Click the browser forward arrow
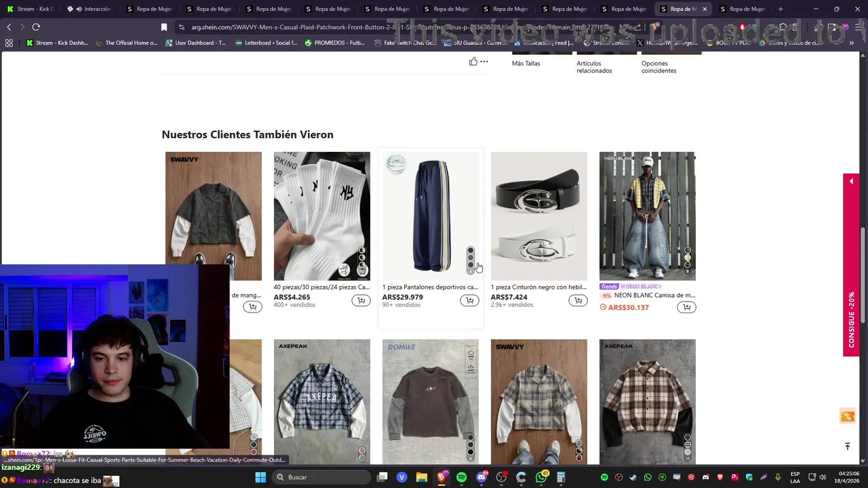Viewport: 868px width, 488px height. coord(22,27)
